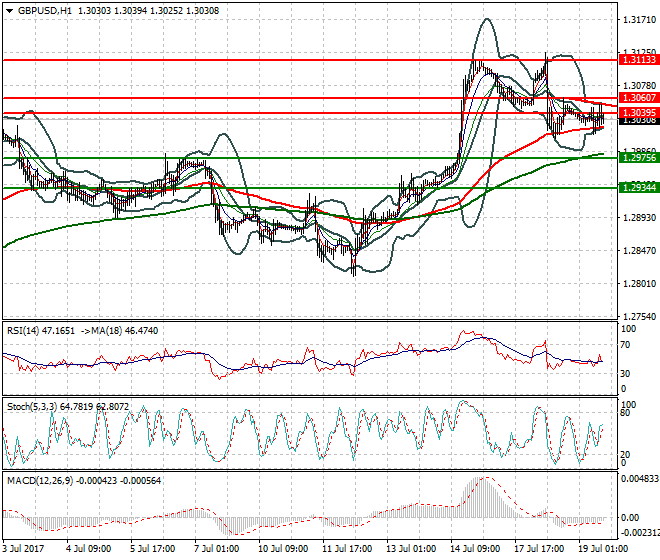Click the MACD scale value -0.002312
Screen dimensions: 660x560
640,533
